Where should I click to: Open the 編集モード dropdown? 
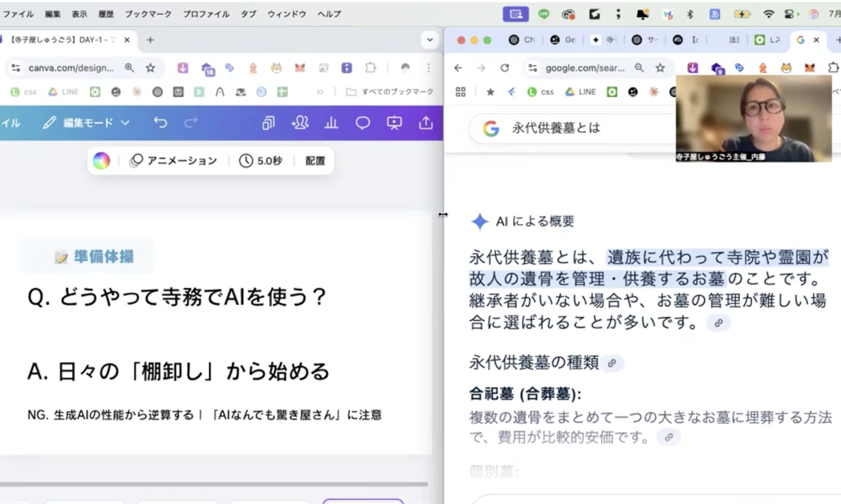pyautogui.click(x=87, y=123)
